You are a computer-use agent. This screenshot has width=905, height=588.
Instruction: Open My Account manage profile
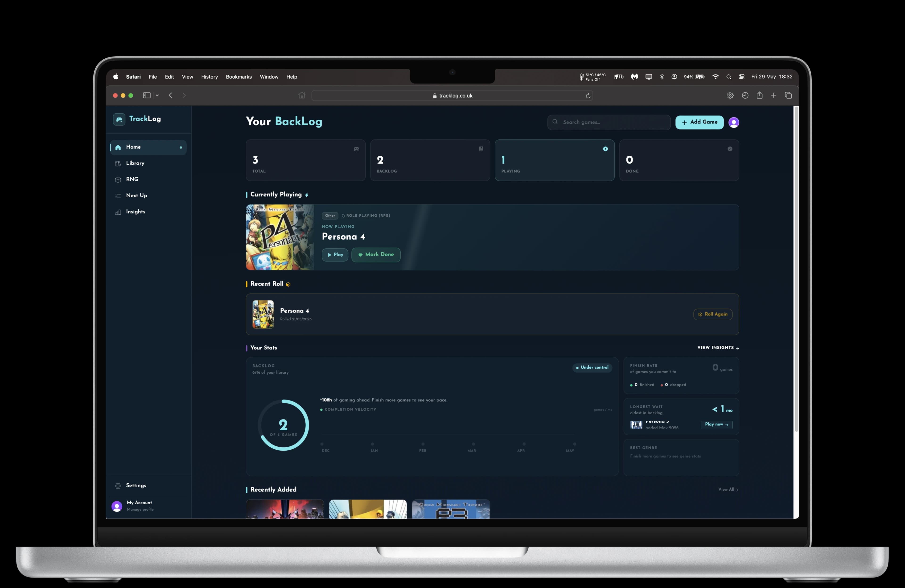(x=148, y=506)
